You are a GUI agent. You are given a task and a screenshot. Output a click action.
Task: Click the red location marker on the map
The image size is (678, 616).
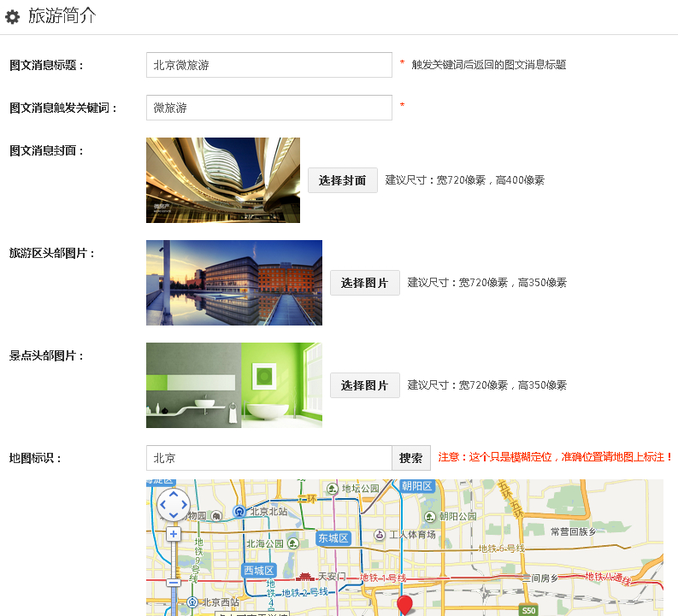[404, 605]
